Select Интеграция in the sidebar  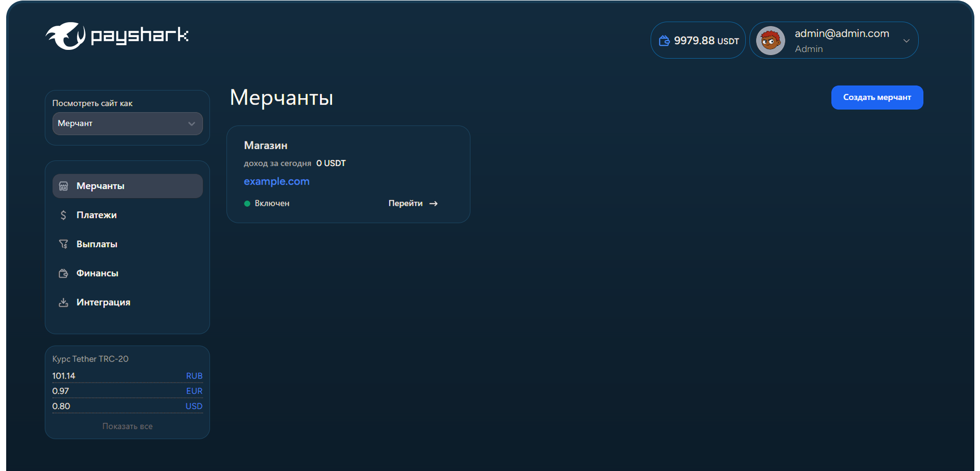click(x=103, y=302)
